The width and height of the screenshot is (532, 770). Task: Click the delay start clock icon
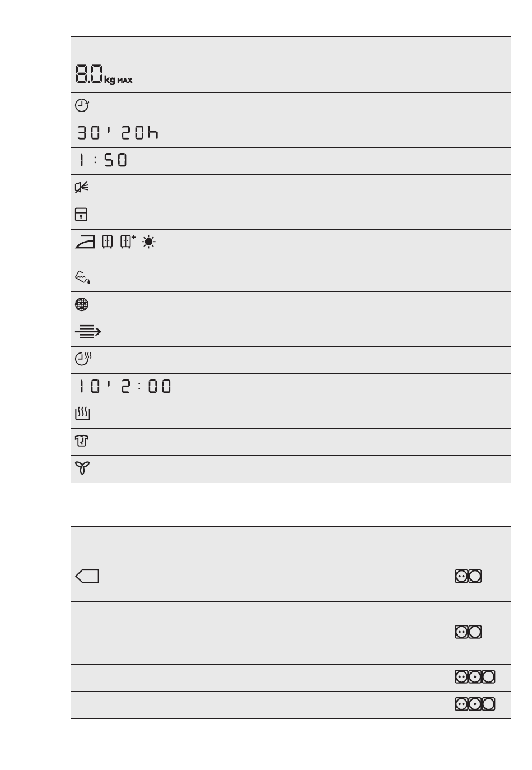[82, 105]
